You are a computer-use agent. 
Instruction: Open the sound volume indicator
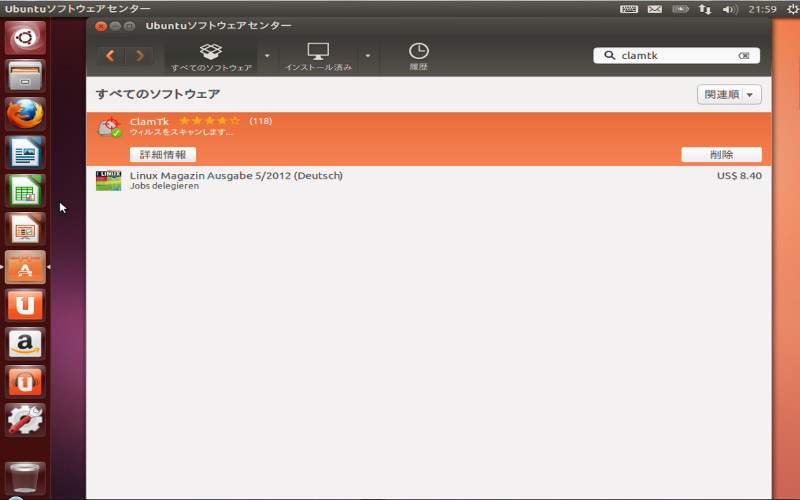click(730, 9)
